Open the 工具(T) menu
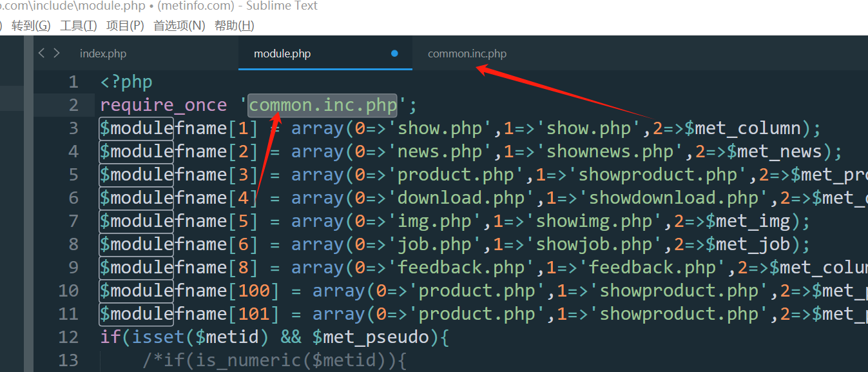Viewport: 868px width, 372px height. [x=78, y=26]
